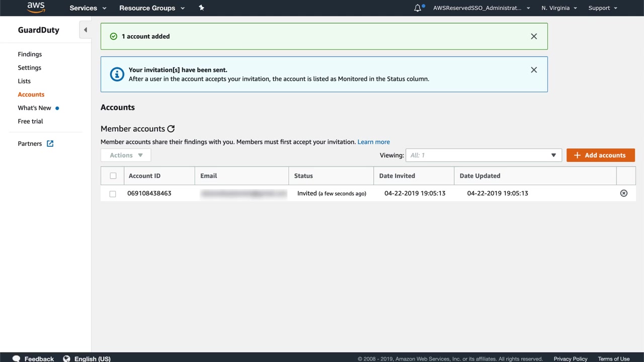The height and width of the screenshot is (362, 644).
Task: Close the invitations sent info banner
Action: point(534,70)
